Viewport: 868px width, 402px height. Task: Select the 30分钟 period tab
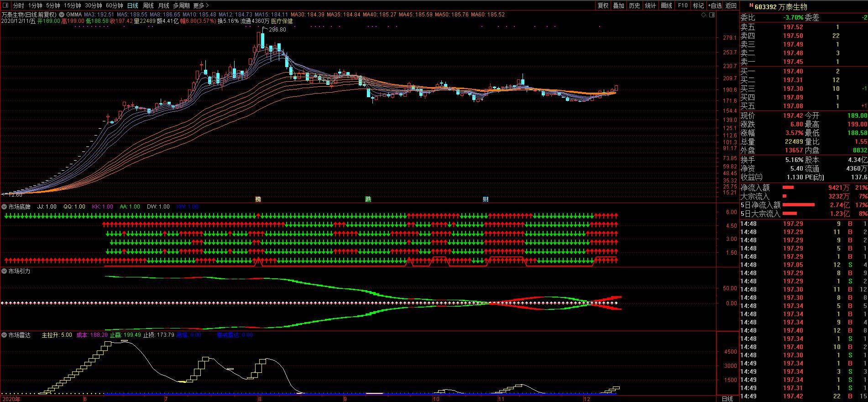point(93,5)
